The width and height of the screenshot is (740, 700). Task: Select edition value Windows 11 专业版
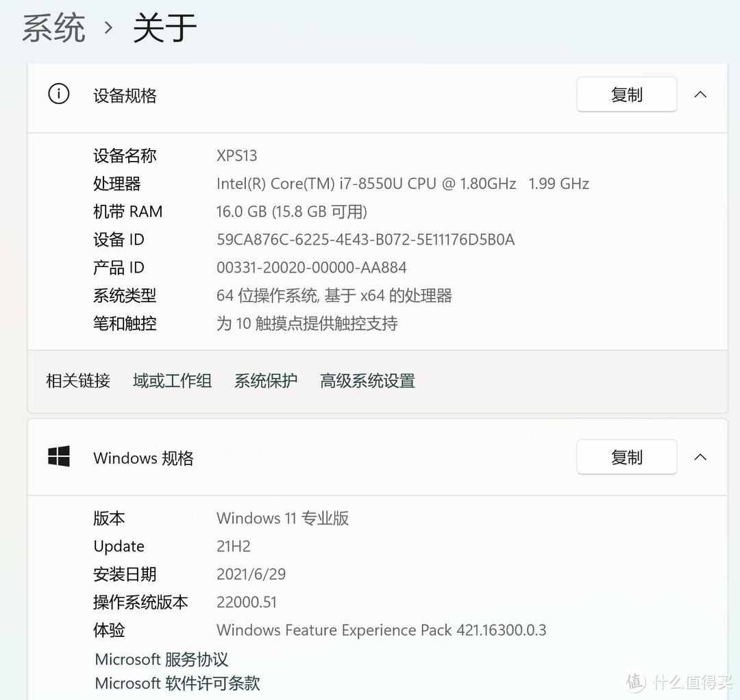(283, 518)
